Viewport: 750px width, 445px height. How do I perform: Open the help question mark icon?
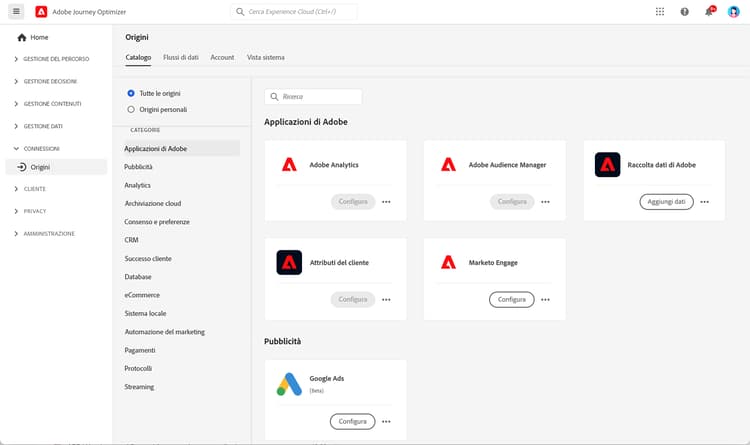pyautogui.click(x=684, y=11)
